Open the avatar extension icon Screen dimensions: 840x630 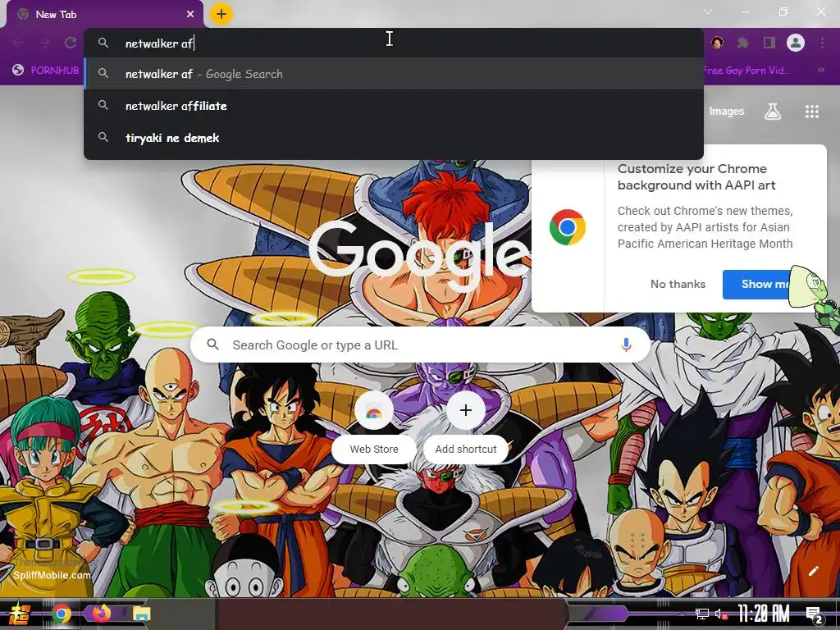point(717,43)
